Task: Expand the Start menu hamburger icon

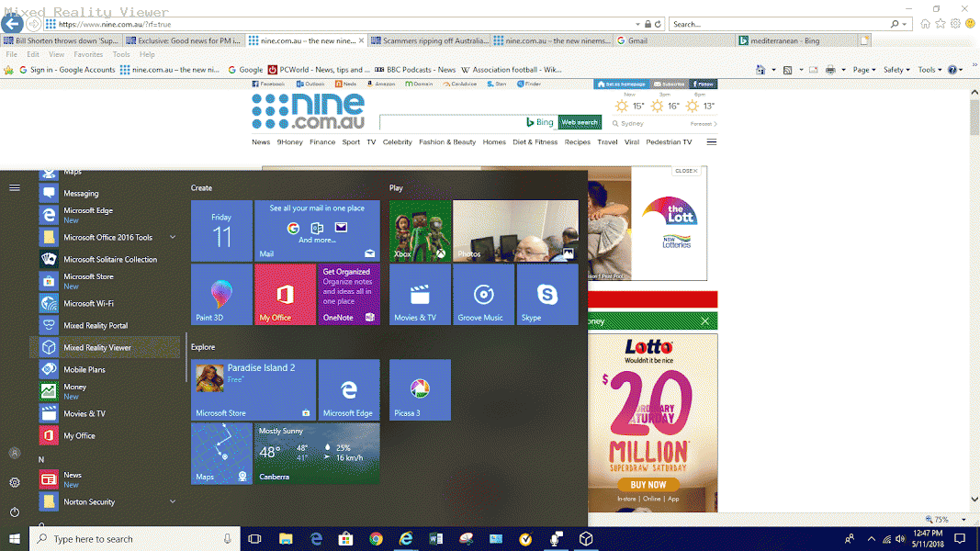Action: coord(15,187)
